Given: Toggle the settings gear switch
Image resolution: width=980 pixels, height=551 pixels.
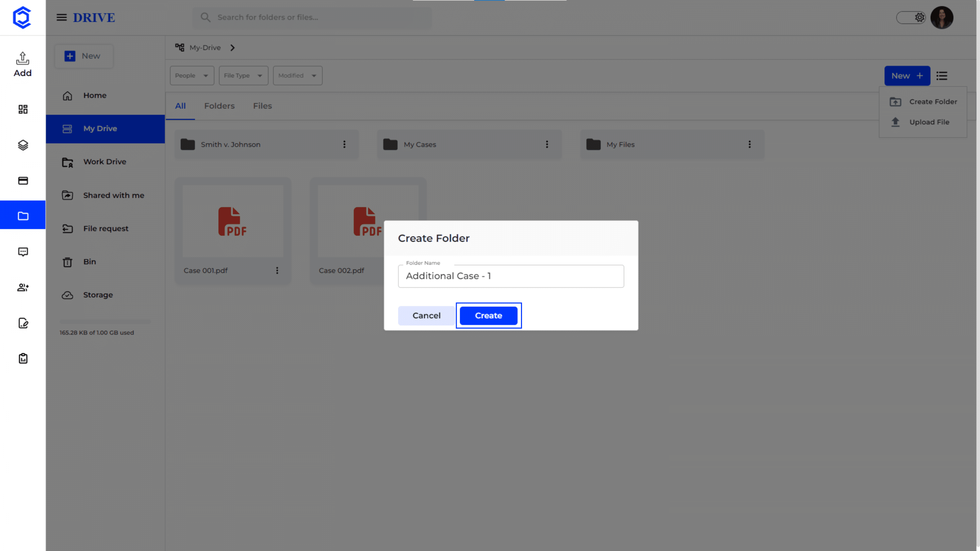Looking at the screenshot, I should click(911, 17).
